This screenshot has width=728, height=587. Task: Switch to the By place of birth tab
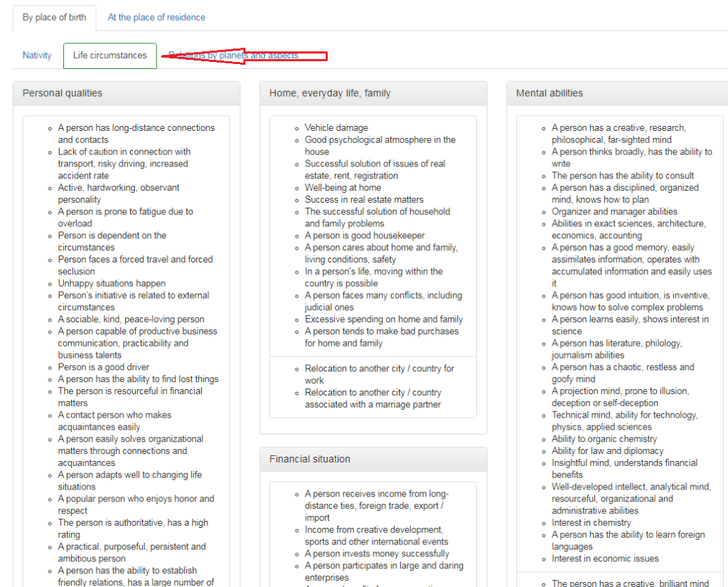[x=54, y=17]
